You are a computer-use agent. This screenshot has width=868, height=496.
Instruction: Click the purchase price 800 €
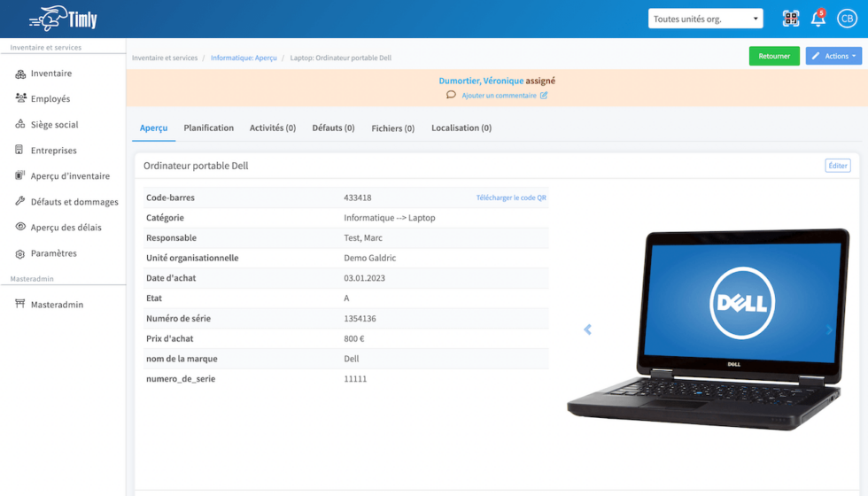coord(354,338)
